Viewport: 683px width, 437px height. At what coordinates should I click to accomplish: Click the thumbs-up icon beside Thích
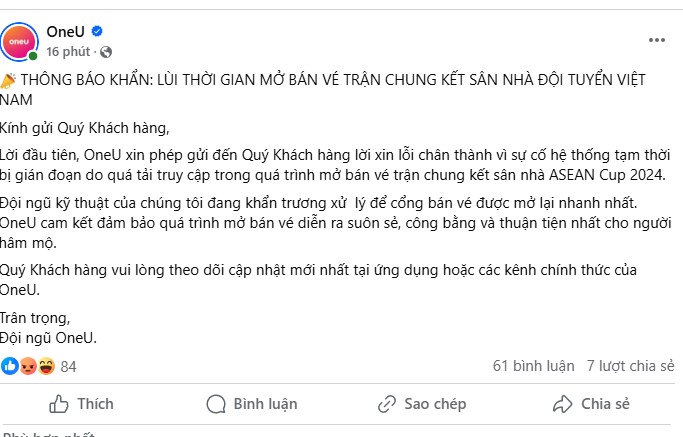[x=59, y=404]
